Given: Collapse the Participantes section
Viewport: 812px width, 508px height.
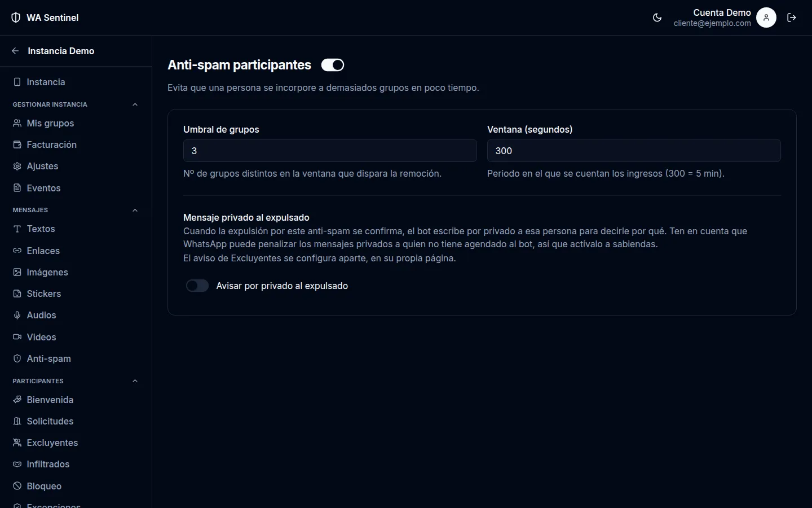Looking at the screenshot, I should point(135,381).
